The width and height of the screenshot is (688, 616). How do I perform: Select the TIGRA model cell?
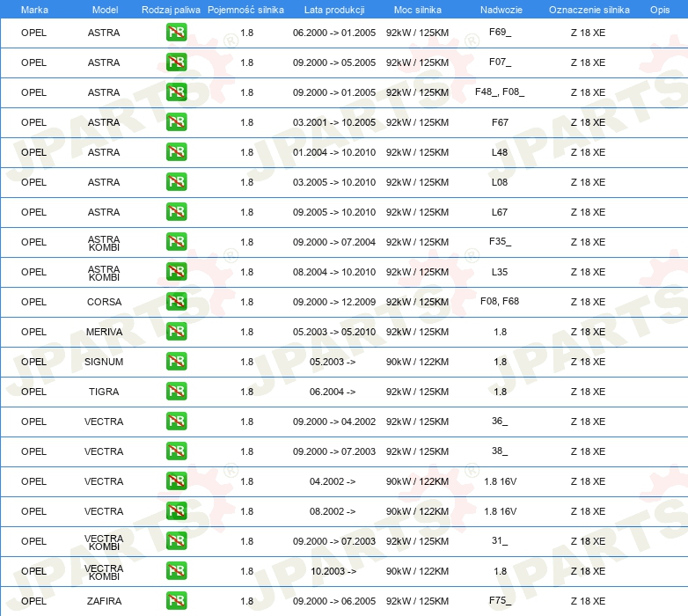(x=104, y=392)
